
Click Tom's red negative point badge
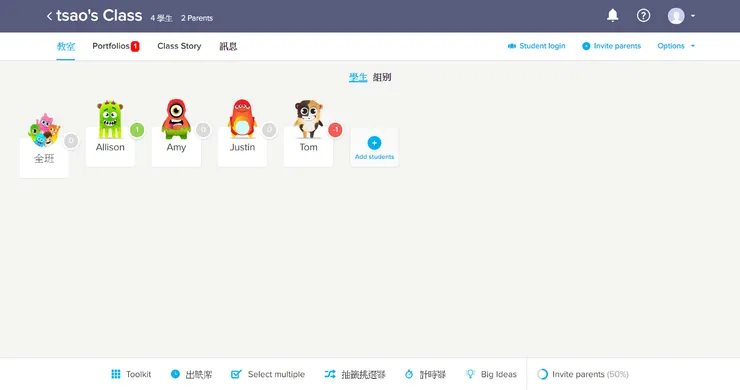(x=335, y=129)
